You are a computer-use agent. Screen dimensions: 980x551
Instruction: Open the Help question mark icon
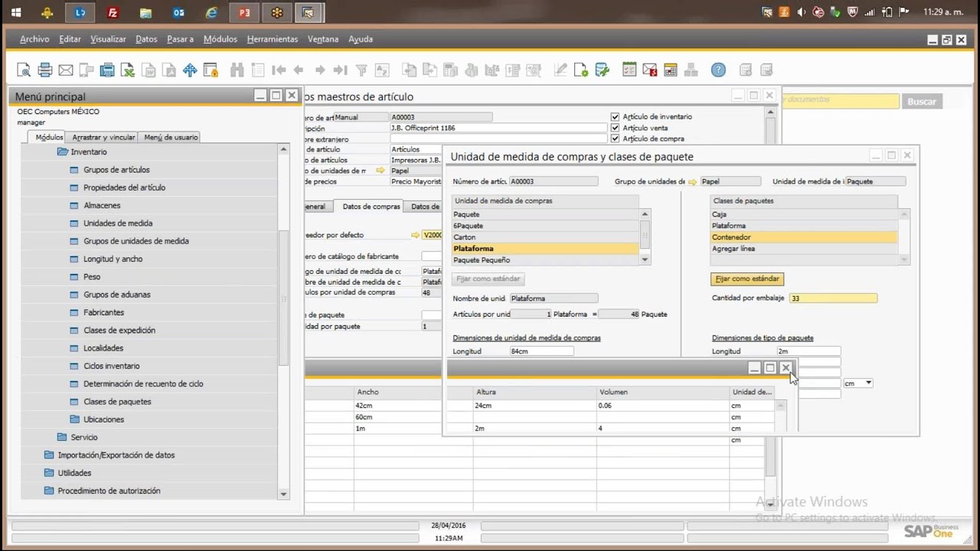pos(718,70)
